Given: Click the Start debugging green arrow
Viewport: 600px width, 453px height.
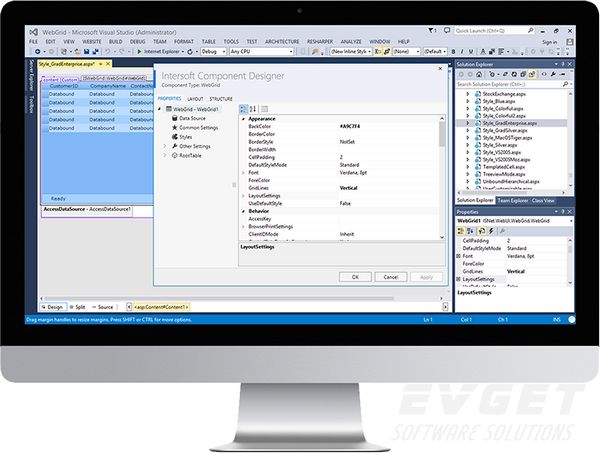Looking at the screenshot, I should click(139, 51).
